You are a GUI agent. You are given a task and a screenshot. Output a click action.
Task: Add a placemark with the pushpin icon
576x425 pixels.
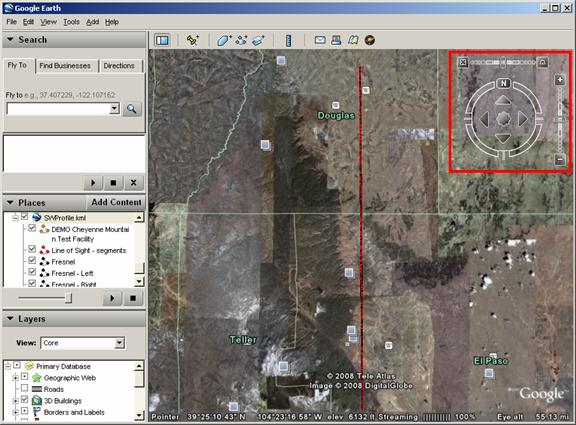click(192, 40)
